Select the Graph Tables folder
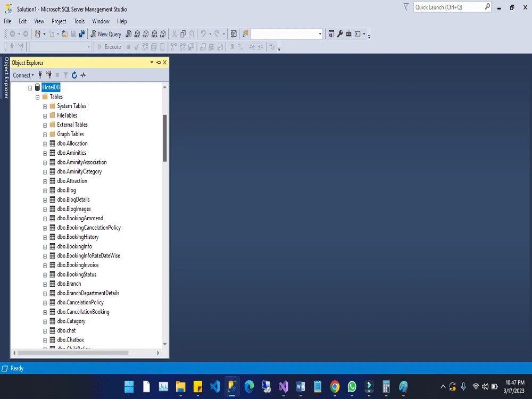532x399 pixels. tap(70, 134)
